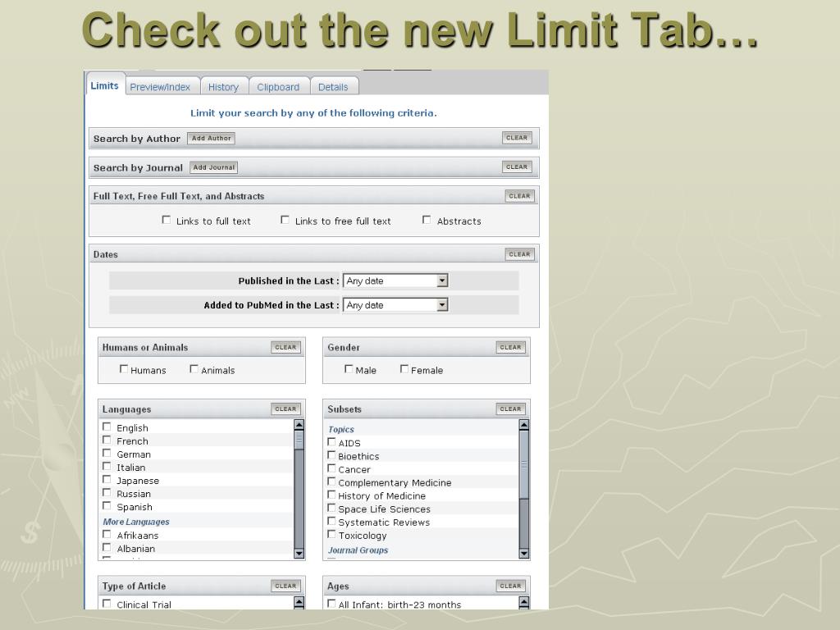
Task: Click the Journal Groups heading
Action: point(358,550)
